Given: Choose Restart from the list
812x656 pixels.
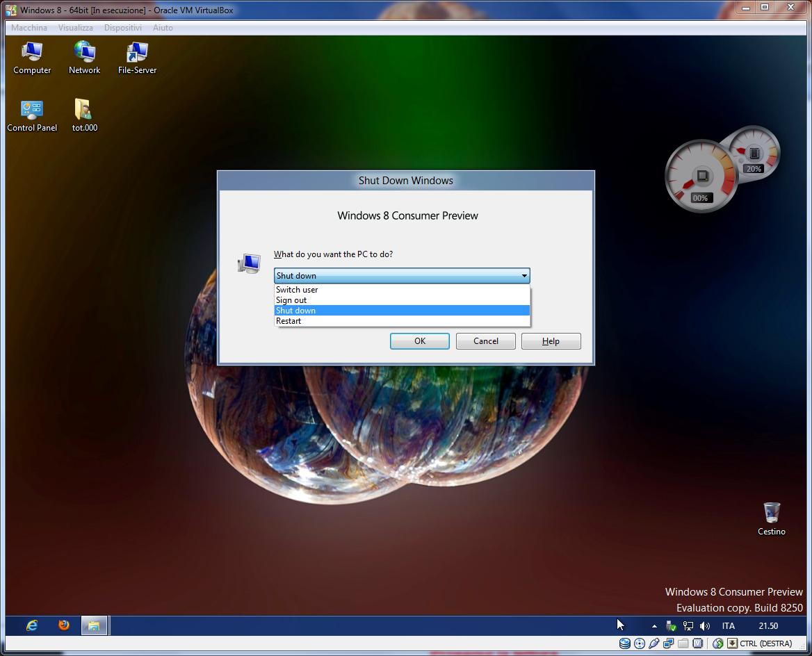Looking at the screenshot, I should click(x=402, y=320).
